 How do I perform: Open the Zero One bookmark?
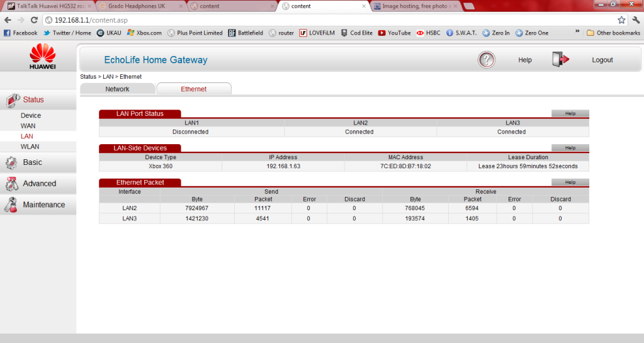tap(532, 33)
